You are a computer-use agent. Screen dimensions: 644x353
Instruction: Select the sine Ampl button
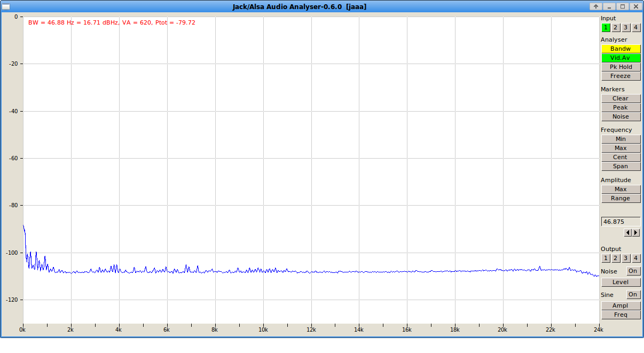pos(621,305)
